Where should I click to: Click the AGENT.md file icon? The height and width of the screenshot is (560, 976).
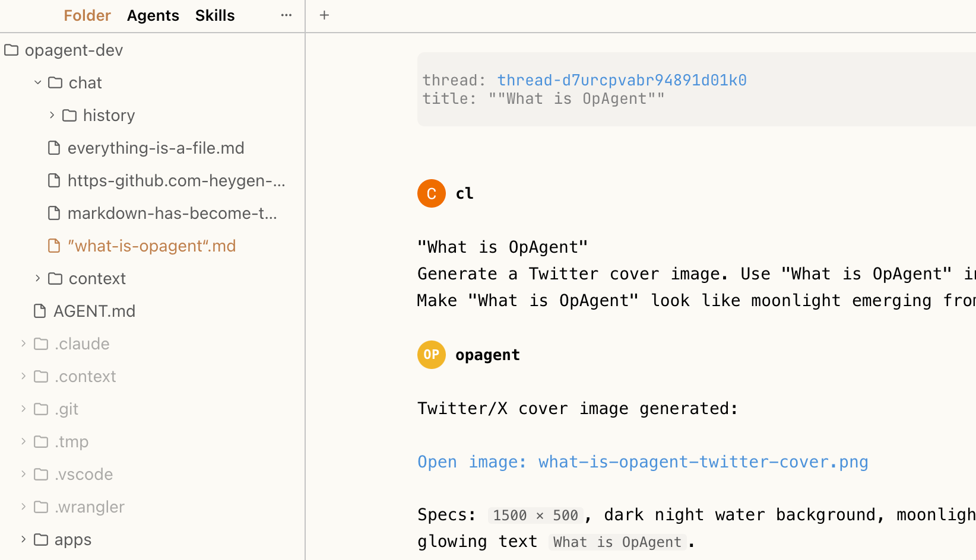point(40,311)
